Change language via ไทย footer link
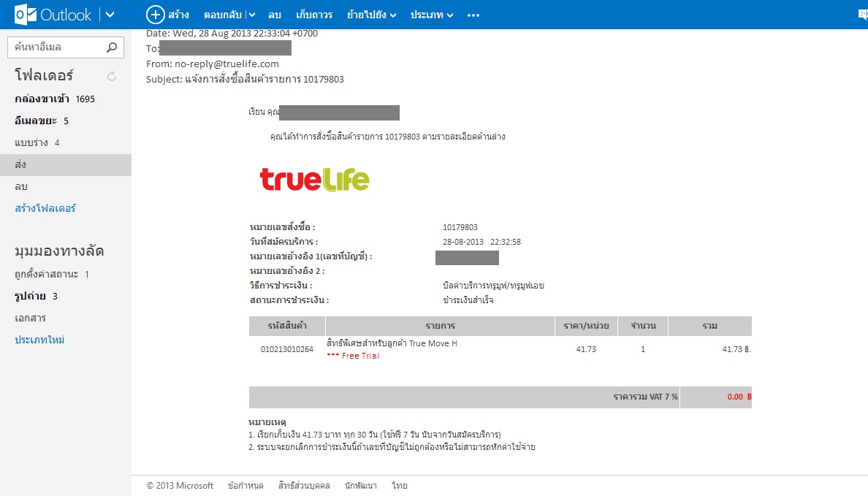 [400, 486]
